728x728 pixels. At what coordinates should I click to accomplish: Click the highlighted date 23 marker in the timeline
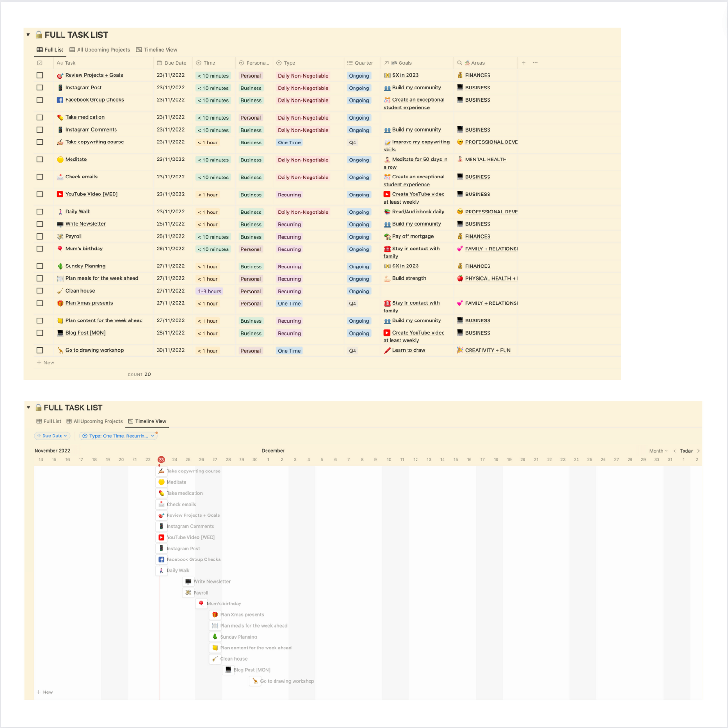pos(161,460)
